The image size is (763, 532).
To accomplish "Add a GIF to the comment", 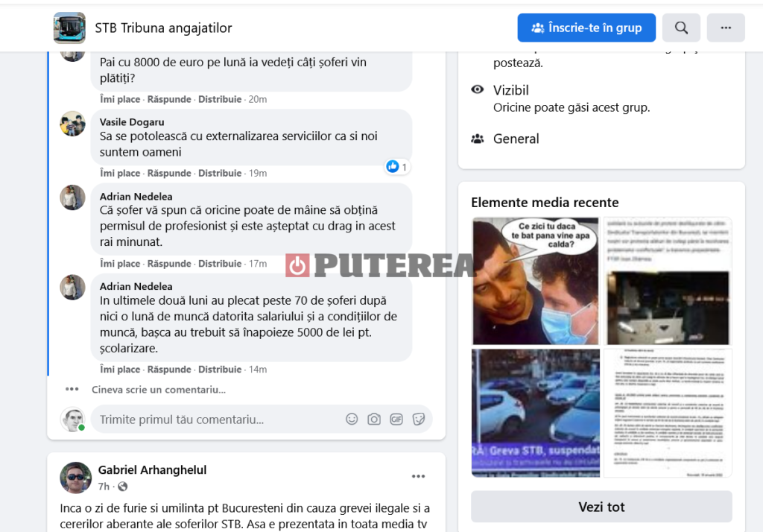I will tap(396, 419).
